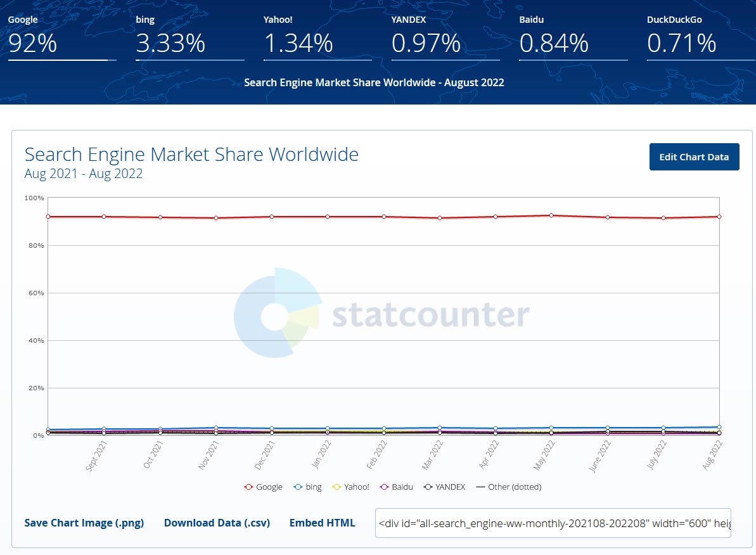Click the Feb 2022 axis label
The height and width of the screenshot is (555, 756).
click(x=376, y=455)
